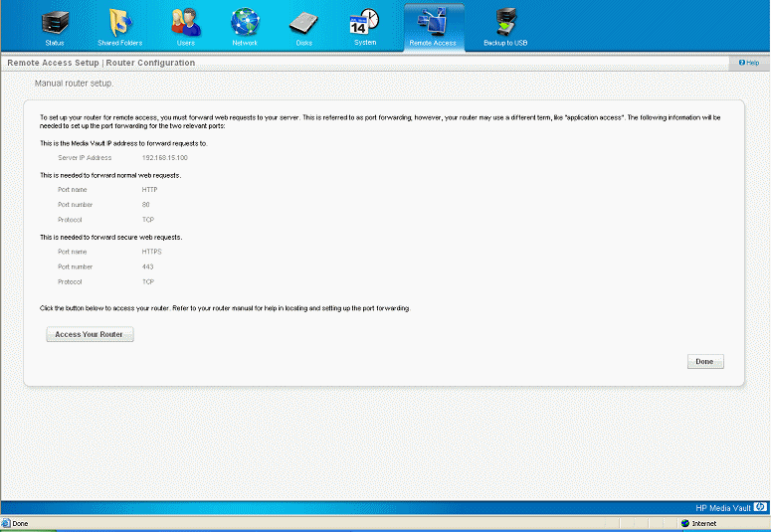
Task: Open the Disks section icon
Action: tap(303, 23)
